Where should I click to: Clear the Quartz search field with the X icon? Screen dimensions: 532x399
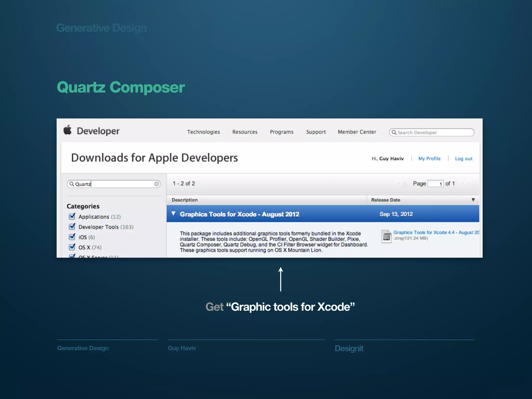coord(157,184)
